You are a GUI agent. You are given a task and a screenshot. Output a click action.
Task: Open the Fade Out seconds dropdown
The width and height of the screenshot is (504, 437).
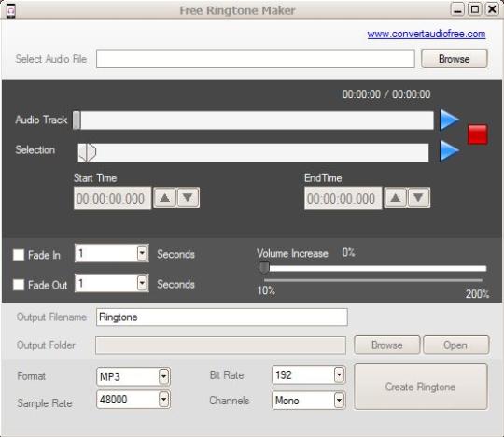pos(142,283)
